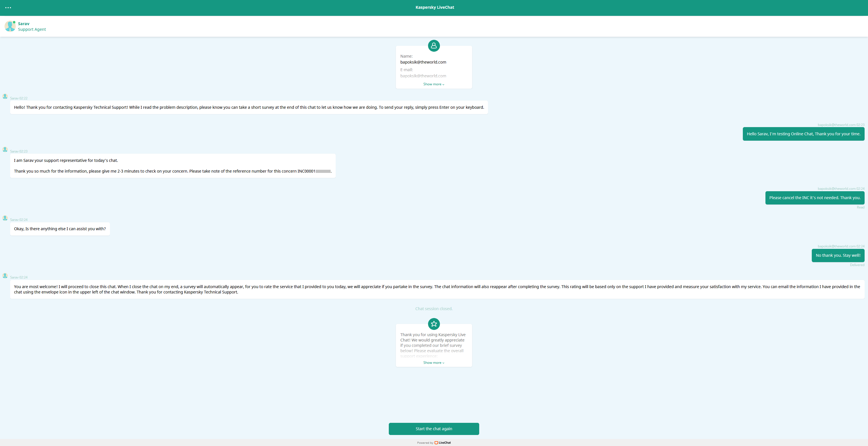
Task: Click the star rating icon above the survey card
Action: [434, 324]
